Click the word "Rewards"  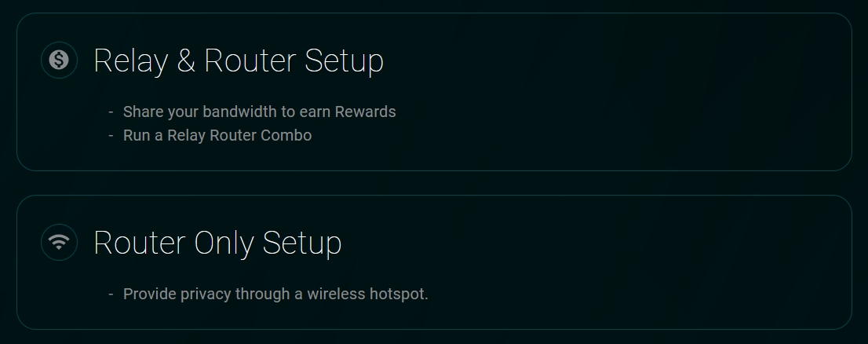365,112
